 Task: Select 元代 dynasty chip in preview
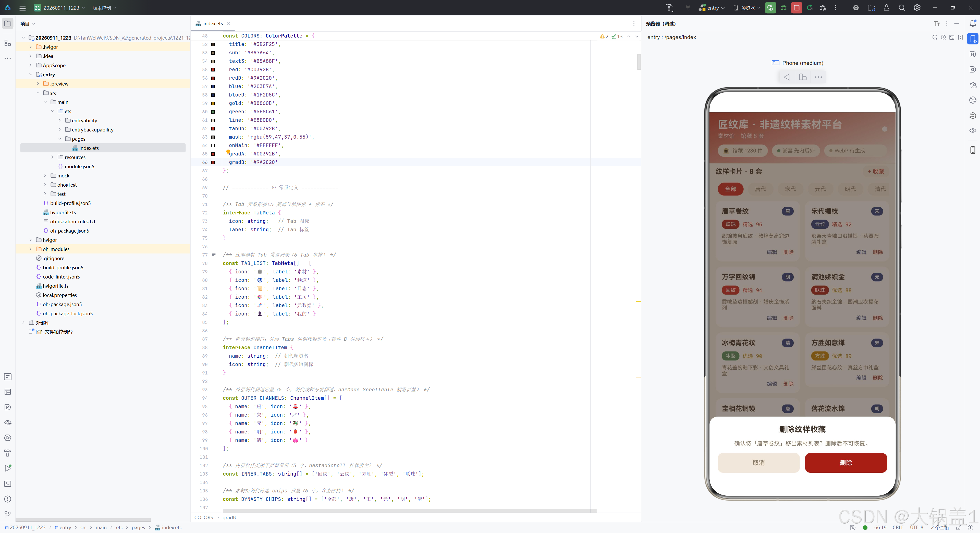coord(820,189)
